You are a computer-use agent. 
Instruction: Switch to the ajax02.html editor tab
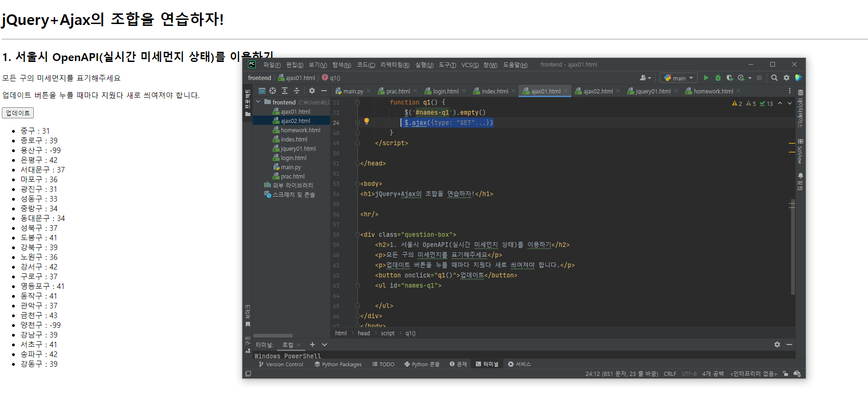point(598,91)
